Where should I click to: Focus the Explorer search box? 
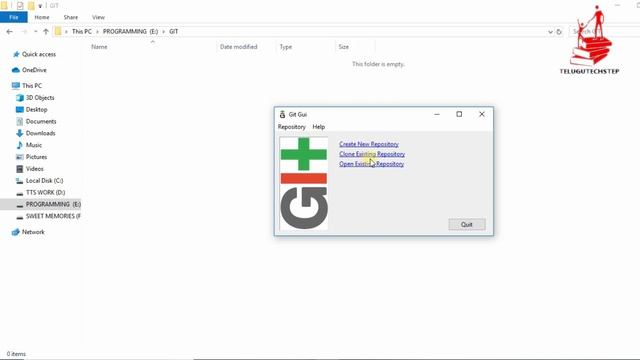click(x=604, y=31)
